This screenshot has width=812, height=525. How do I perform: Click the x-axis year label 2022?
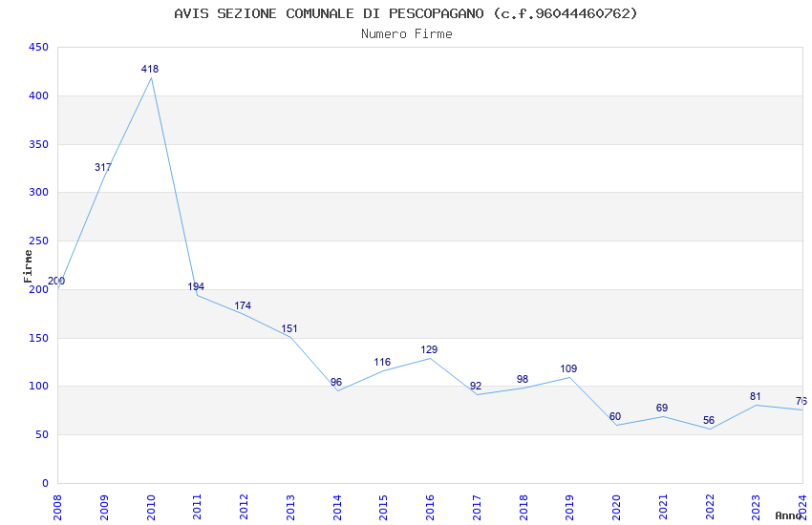tap(710, 508)
